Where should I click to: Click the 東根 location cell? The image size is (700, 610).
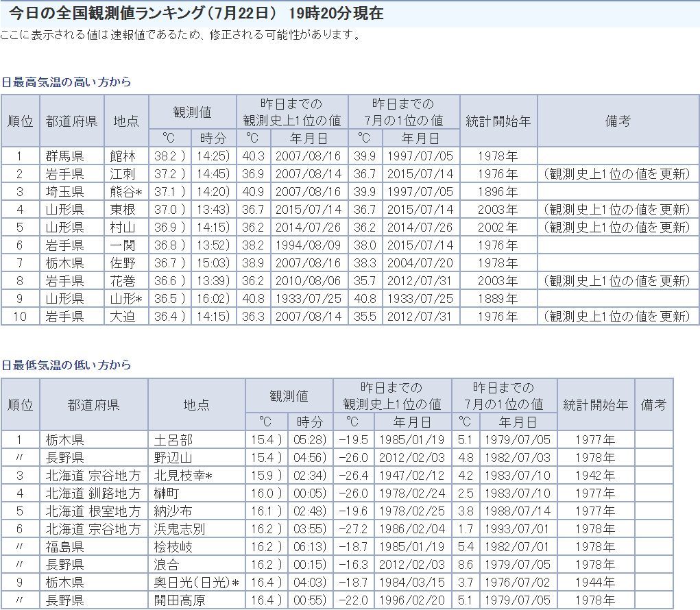point(123,210)
